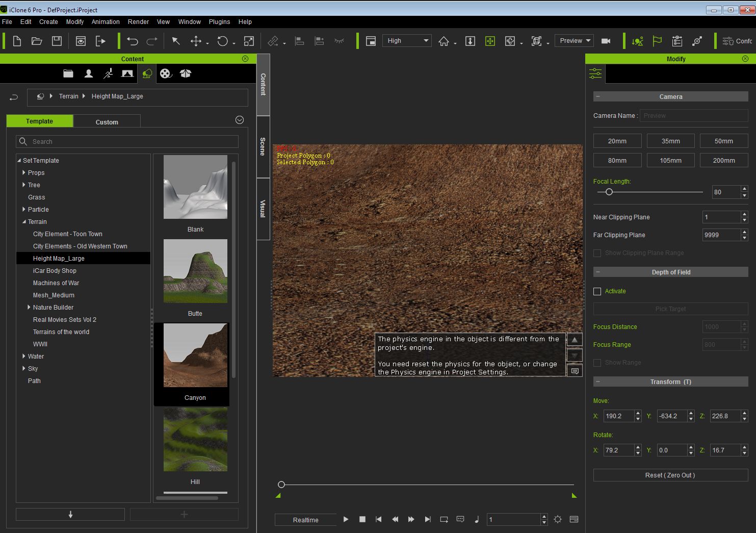Open the Actor content category icon
This screenshot has width=756, height=533.
pyautogui.click(x=89, y=73)
